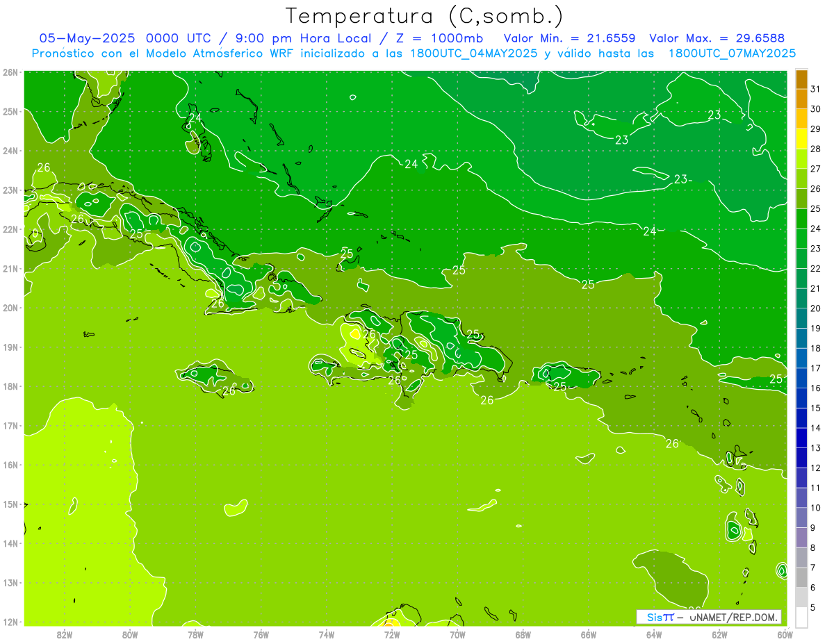The height and width of the screenshot is (644, 834).
Task: Click the 14N latitude label
Action: (10, 543)
